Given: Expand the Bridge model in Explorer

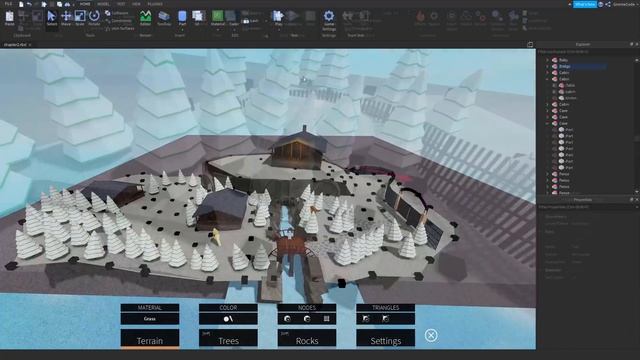Looking at the screenshot, I should (548, 66).
